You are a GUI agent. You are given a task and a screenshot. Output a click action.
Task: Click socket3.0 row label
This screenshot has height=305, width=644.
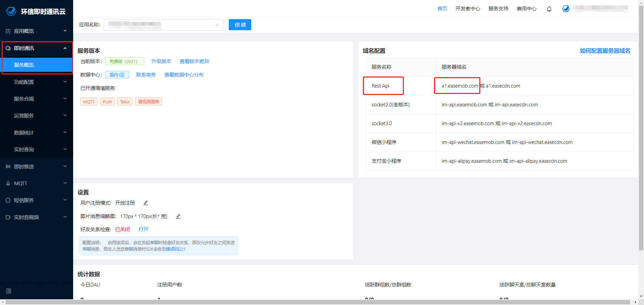point(382,123)
